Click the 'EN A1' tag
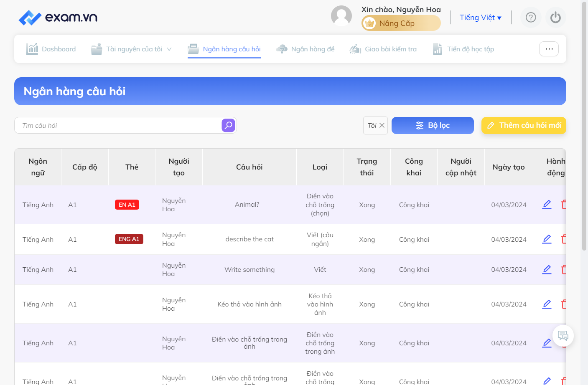 click(x=127, y=205)
